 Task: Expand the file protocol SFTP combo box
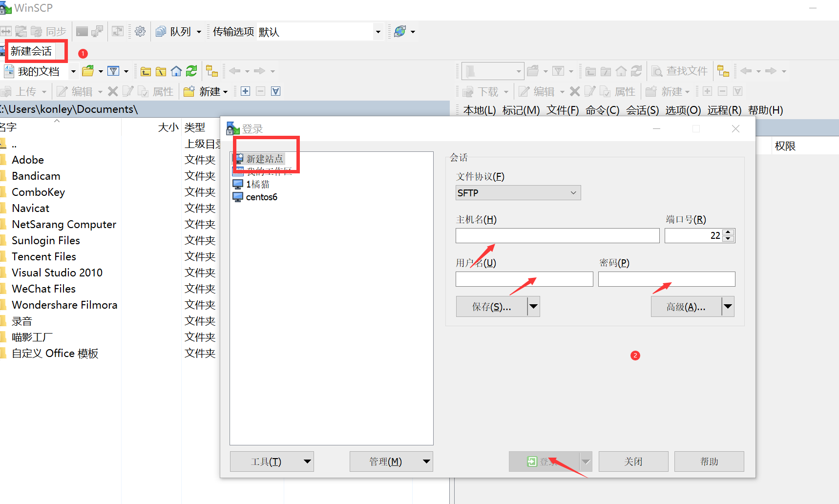tap(518, 193)
